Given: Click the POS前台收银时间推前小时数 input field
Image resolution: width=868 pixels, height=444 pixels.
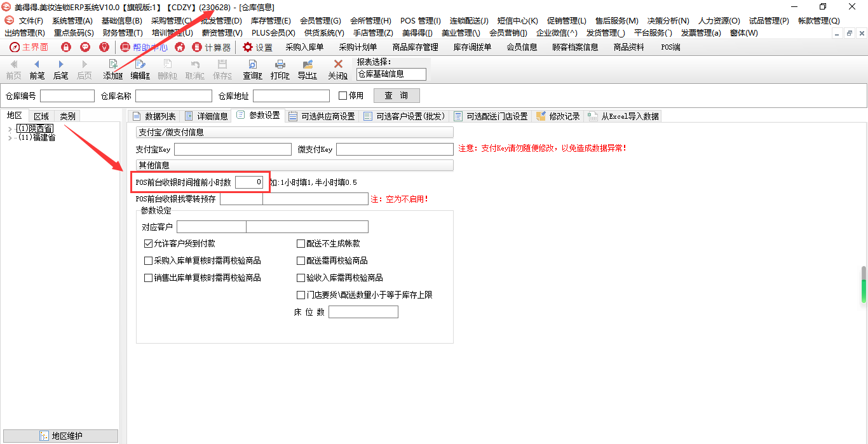Looking at the screenshot, I should click(x=248, y=182).
